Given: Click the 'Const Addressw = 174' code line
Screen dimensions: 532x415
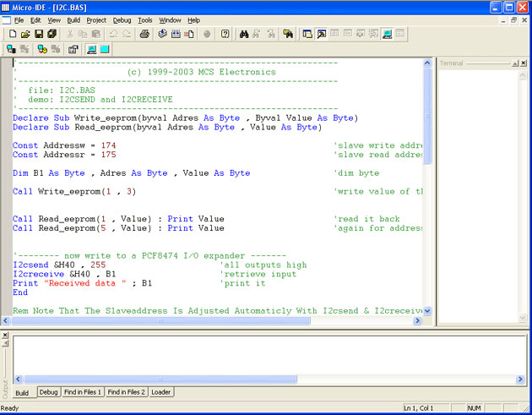Looking at the screenshot, I should coord(64,145).
